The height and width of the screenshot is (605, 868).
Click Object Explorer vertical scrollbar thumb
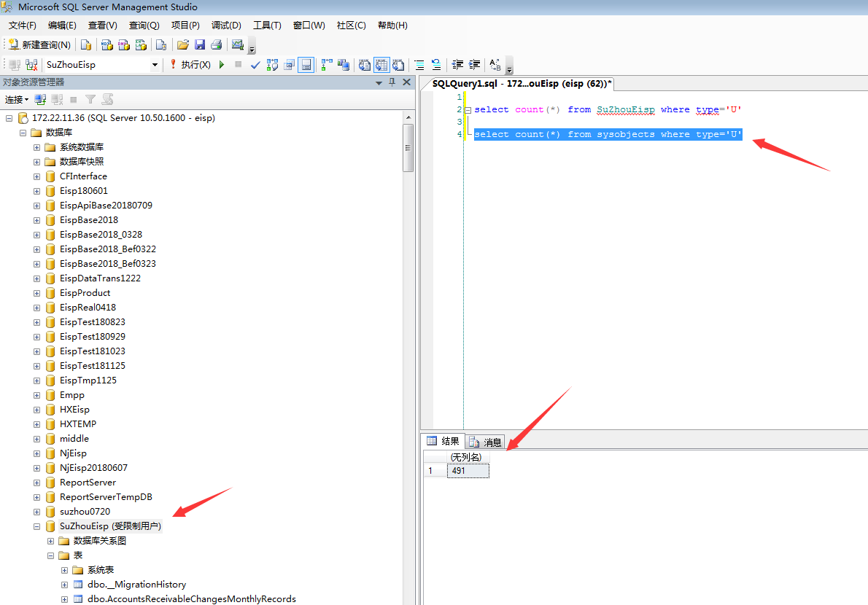tap(408, 148)
